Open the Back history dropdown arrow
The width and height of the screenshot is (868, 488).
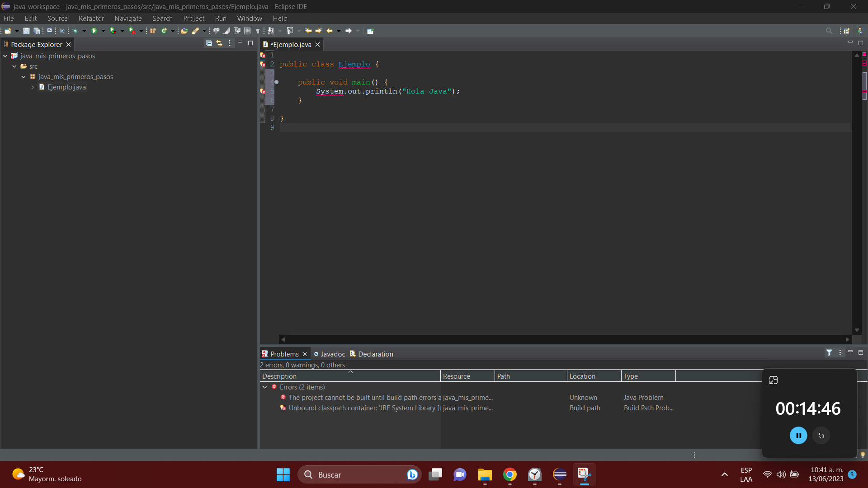(339, 31)
